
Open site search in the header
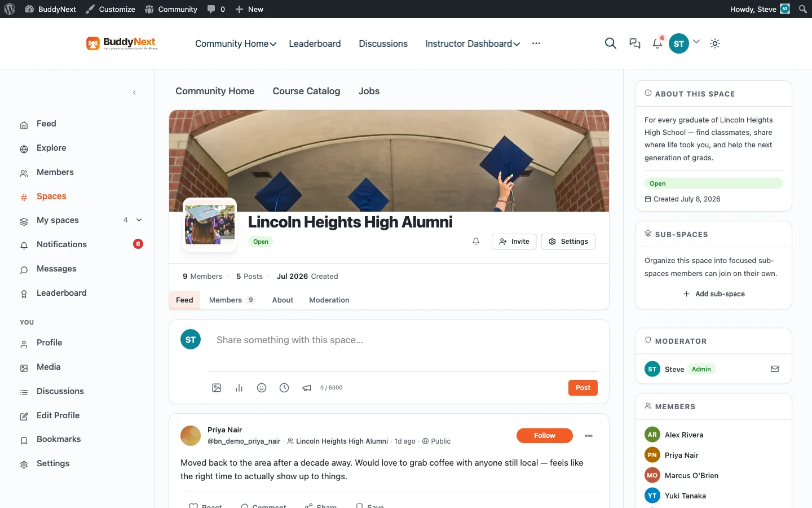(610, 43)
